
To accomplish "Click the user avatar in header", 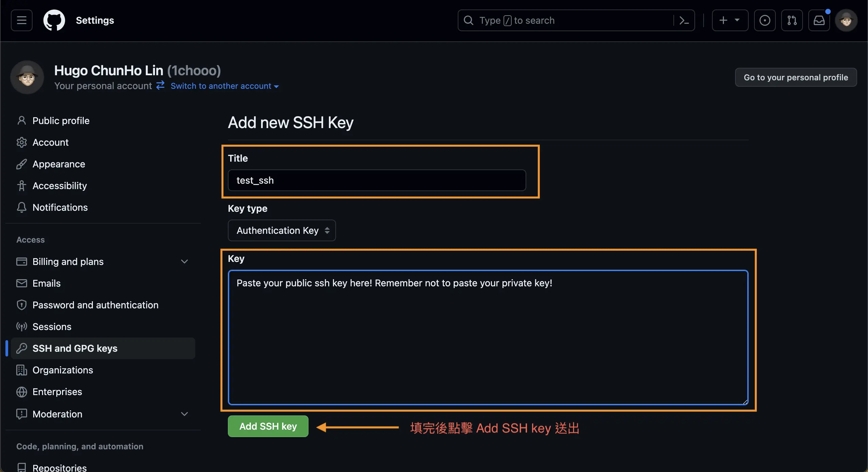I will (x=846, y=20).
